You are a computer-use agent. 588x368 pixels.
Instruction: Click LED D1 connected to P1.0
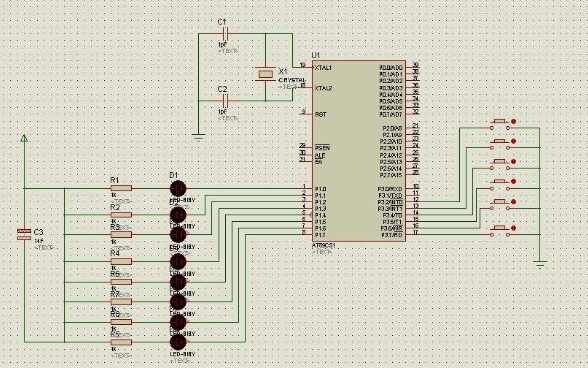pyautogui.click(x=178, y=188)
